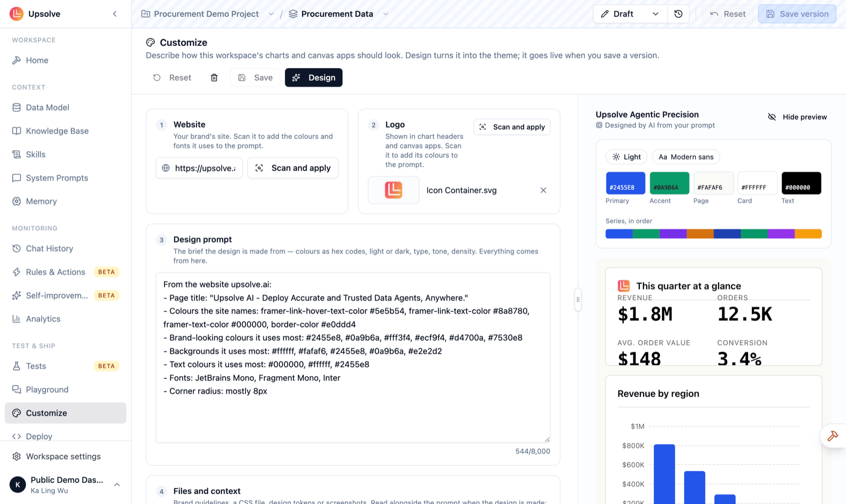Click the Modern sans font chip
This screenshot has width=846, height=504.
[x=686, y=157]
